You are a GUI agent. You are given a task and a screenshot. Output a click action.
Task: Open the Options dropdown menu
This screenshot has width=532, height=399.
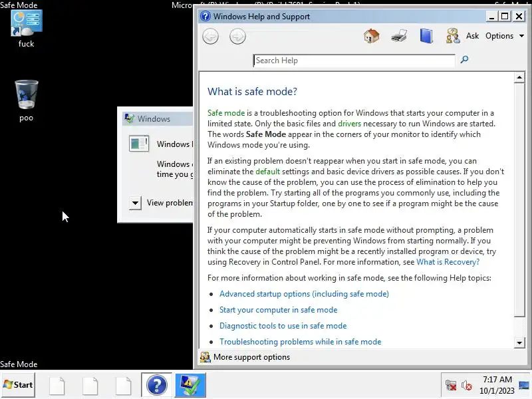pyautogui.click(x=505, y=36)
